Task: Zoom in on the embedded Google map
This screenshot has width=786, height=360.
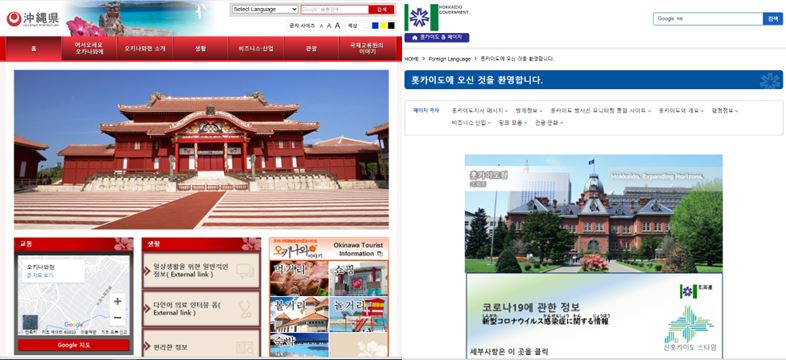Action: click(x=118, y=301)
